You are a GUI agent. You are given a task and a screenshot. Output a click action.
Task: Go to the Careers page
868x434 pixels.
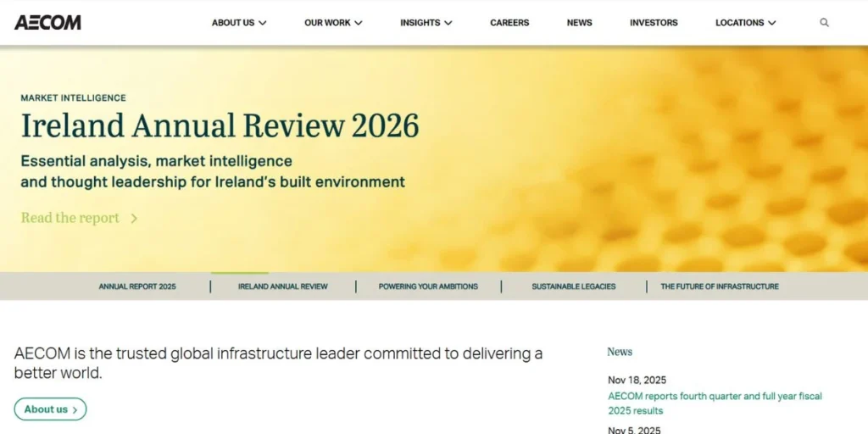[x=509, y=23]
